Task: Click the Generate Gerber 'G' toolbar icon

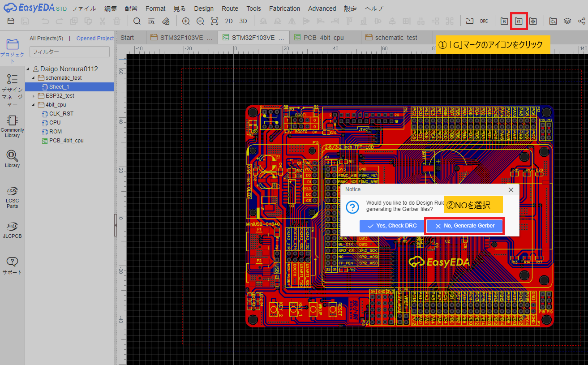Action: [519, 21]
